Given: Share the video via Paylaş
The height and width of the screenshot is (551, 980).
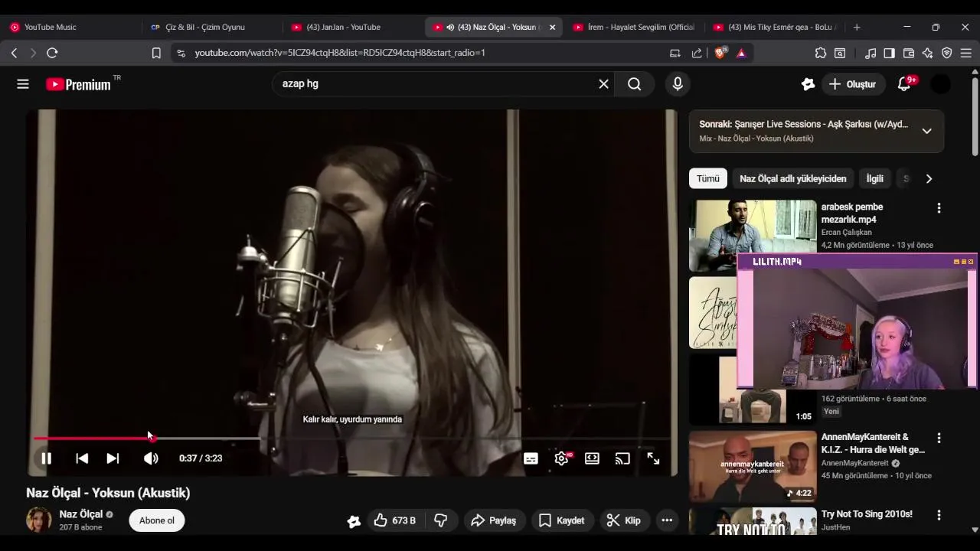Looking at the screenshot, I should coord(494,520).
